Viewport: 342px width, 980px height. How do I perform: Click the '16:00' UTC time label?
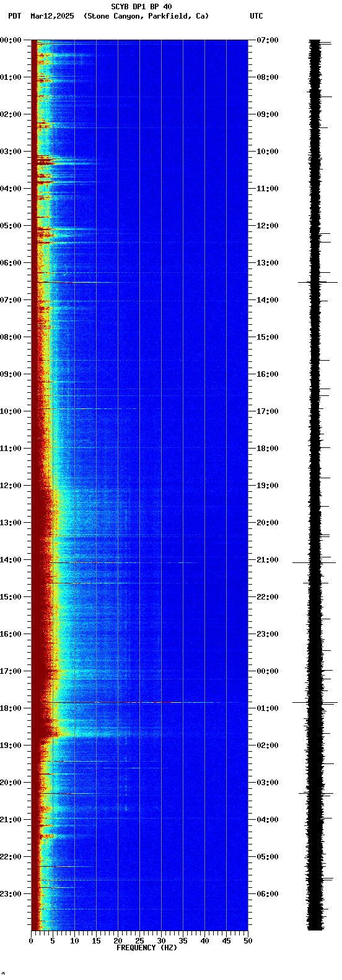pyautogui.click(x=268, y=374)
